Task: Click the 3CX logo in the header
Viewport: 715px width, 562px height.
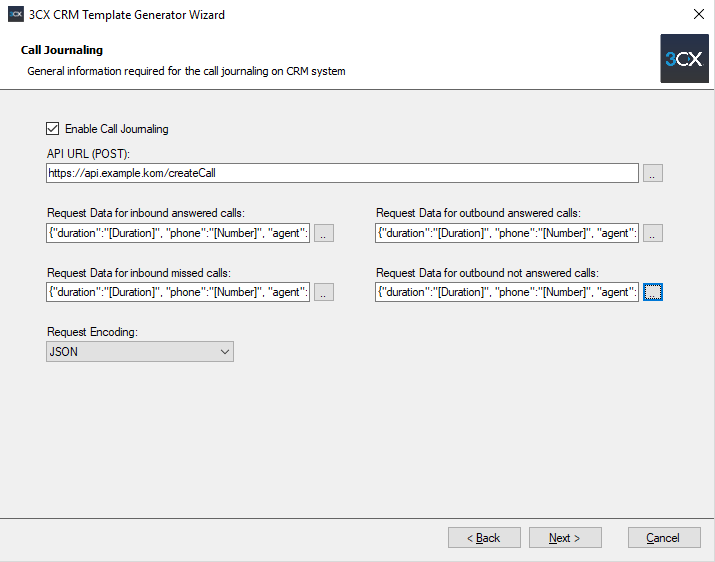Action: (x=684, y=58)
